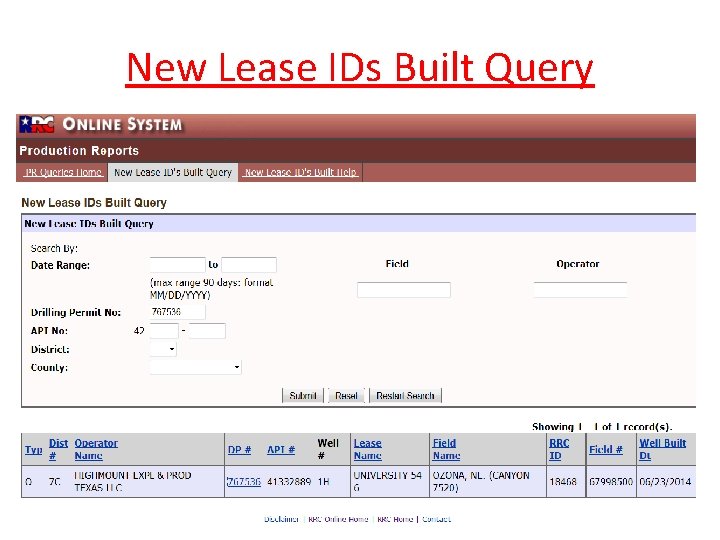
Task: Click the first API No input box
Action: 164,331
